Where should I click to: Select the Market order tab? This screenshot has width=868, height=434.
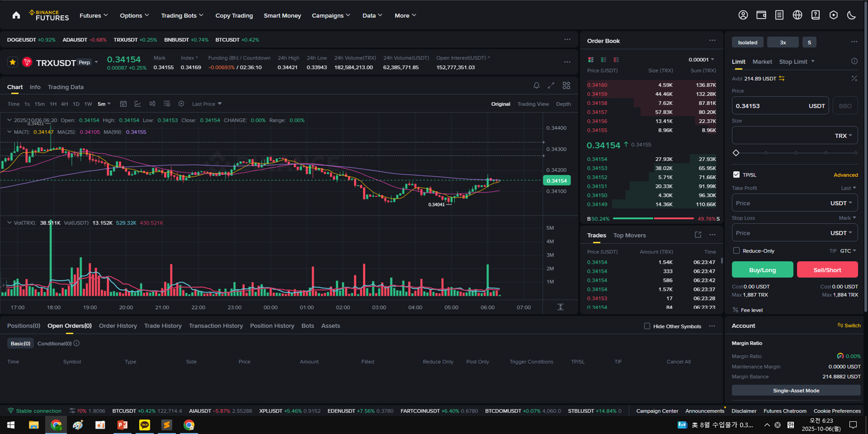tap(762, 62)
